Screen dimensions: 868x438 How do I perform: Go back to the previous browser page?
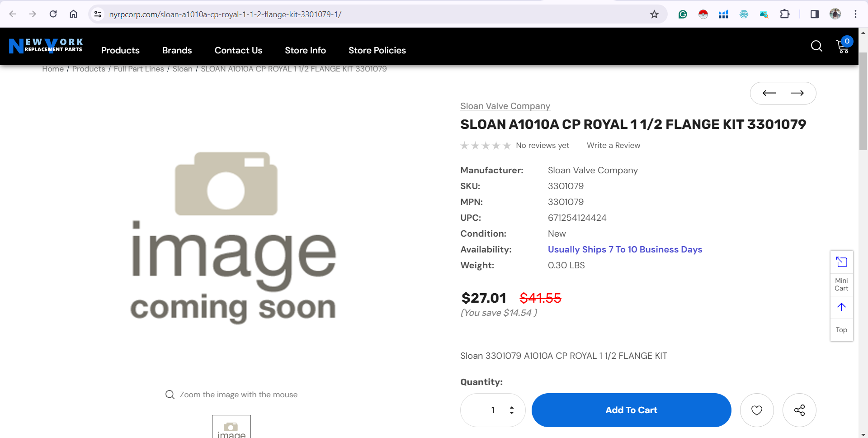(x=13, y=14)
